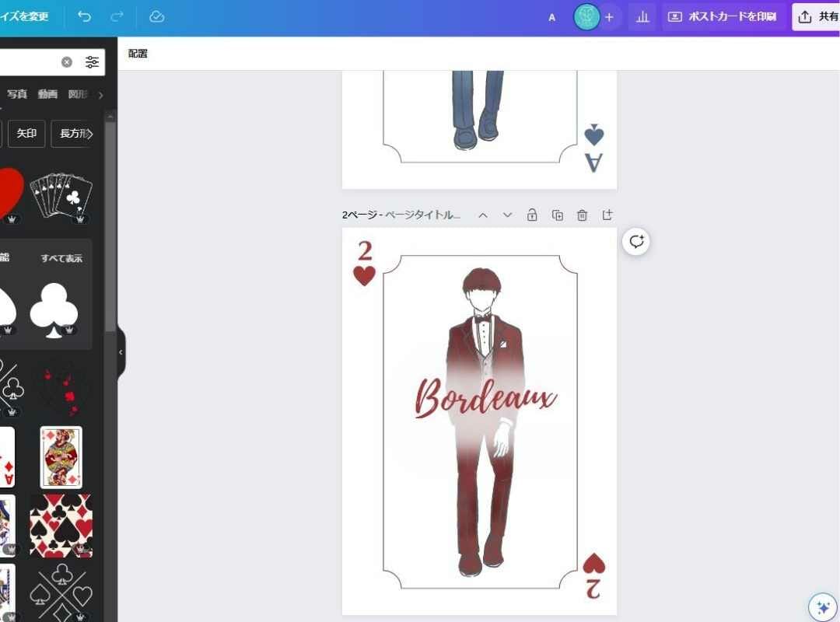Open the analytics bar chart icon
The height and width of the screenshot is (622, 840).
[x=642, y=17]
